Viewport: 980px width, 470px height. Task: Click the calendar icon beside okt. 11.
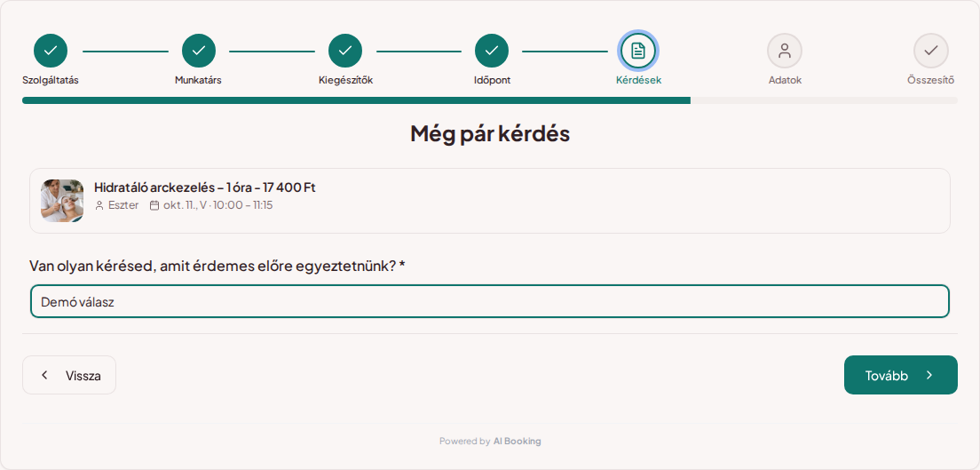tap(154, 205)
